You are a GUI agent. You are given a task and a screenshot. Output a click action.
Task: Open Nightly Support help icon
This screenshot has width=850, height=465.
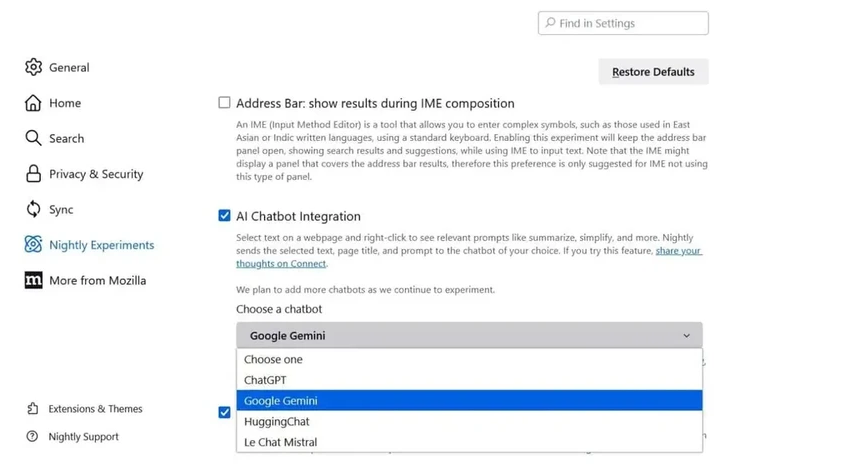click(33, 437)
